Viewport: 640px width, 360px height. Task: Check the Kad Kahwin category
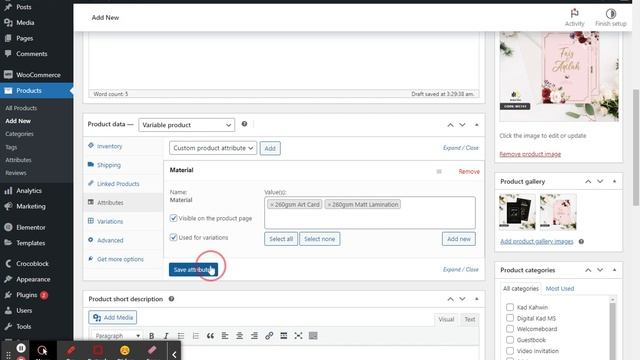click(510, 307)
